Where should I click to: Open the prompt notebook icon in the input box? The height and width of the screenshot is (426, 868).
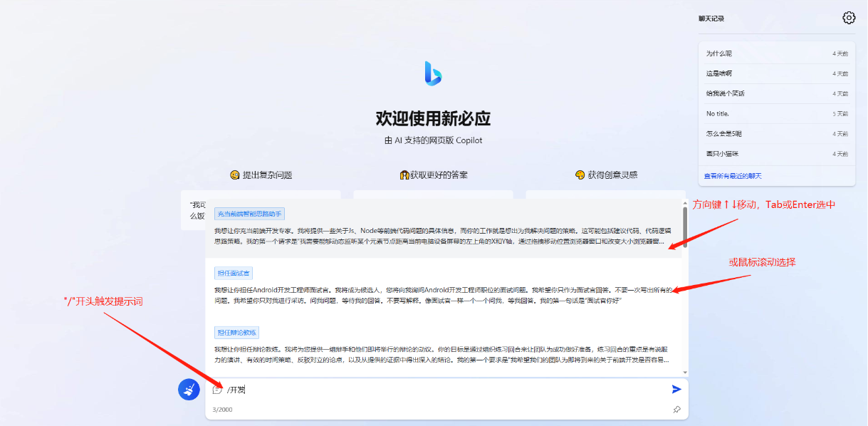(216, 389)
